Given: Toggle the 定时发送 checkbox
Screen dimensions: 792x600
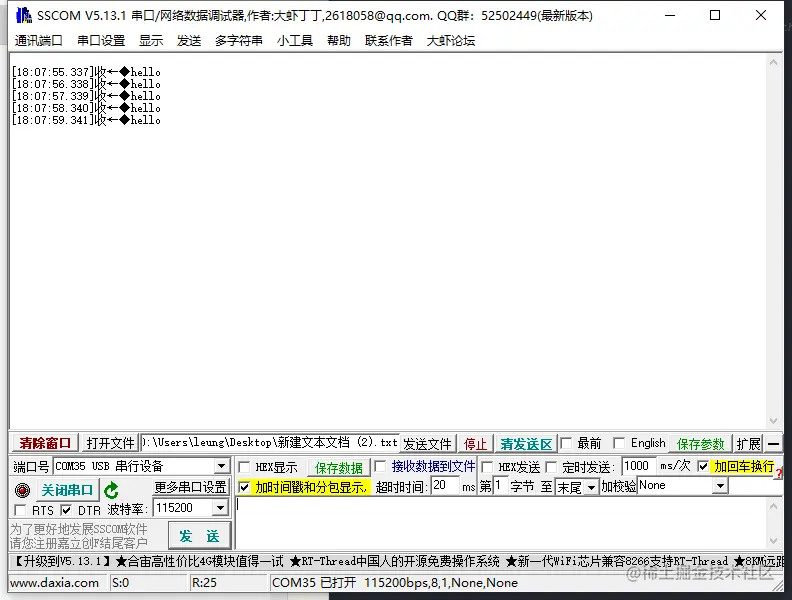Looking at the screenshot, I should pyautogui.click(x=552, y=467).
